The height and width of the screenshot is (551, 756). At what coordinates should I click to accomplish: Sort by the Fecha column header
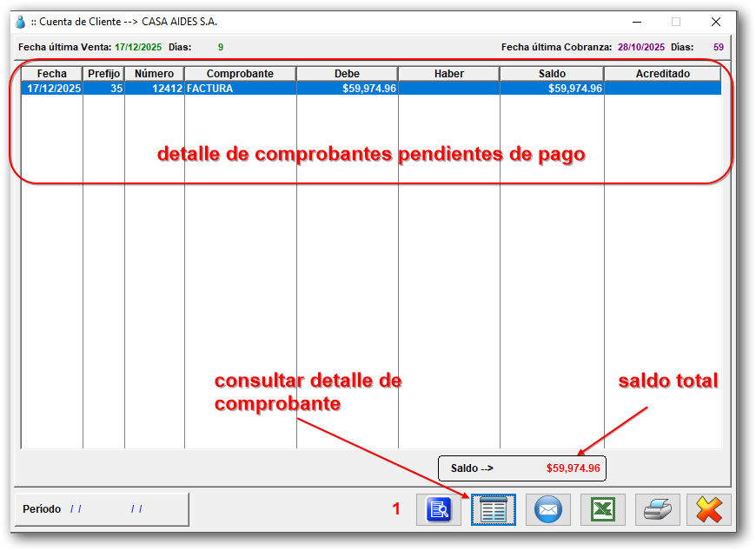pyautogui.click(x=51, y=74)
